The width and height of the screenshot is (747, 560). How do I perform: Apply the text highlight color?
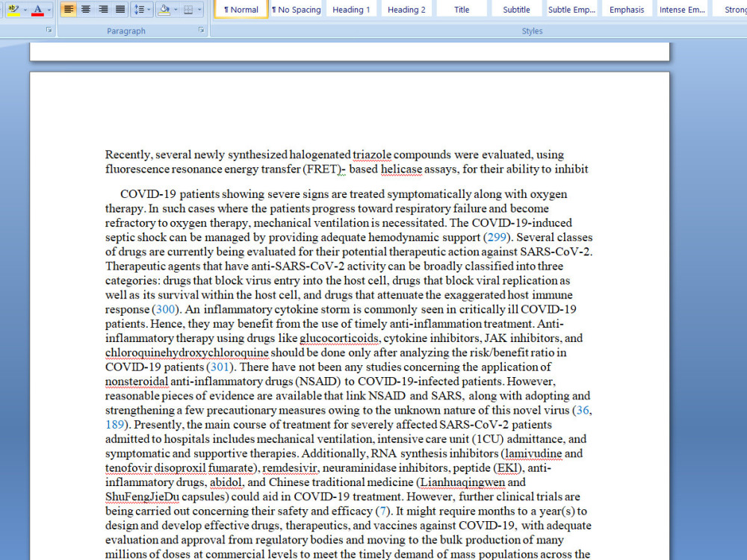[13, 10]
